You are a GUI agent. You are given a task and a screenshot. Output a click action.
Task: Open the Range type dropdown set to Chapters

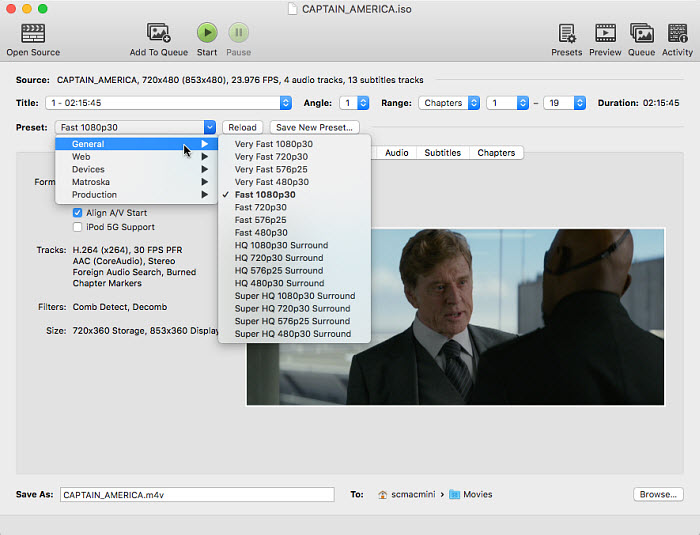449,103
